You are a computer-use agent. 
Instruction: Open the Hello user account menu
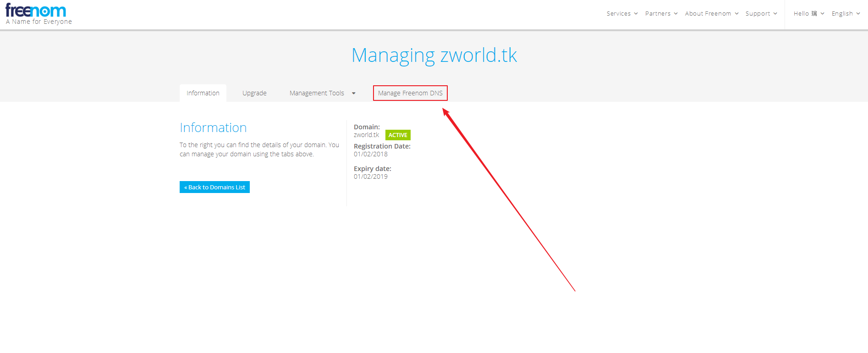pos(805,14)
